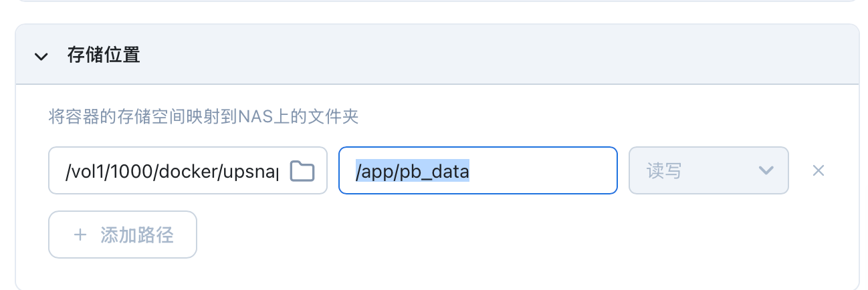Click blank area below 添加路径 button
Image resolution: width=868 pixels, height=290 pixels.
[x=123, y=273]
